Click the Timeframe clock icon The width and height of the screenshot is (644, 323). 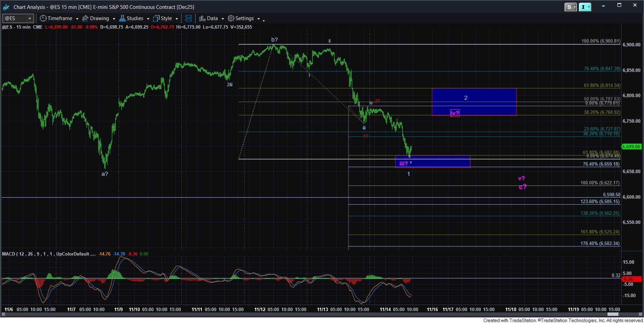coord(43,18)
